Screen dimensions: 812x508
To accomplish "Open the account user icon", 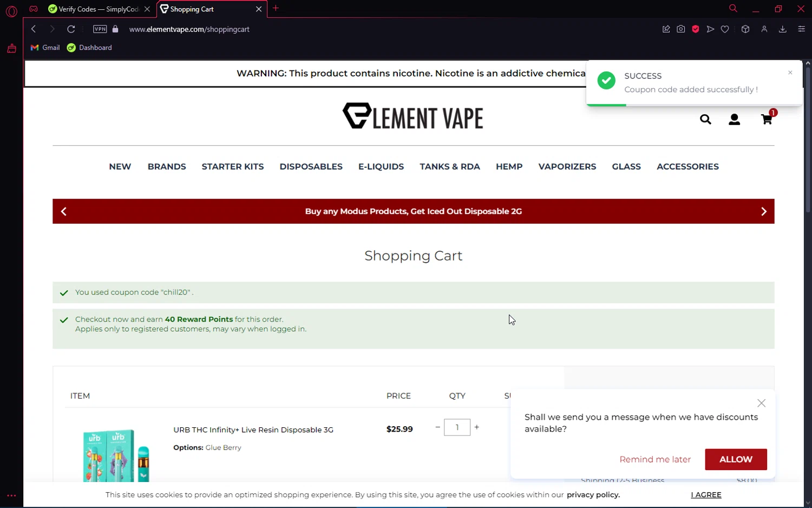I will (734, 119).
